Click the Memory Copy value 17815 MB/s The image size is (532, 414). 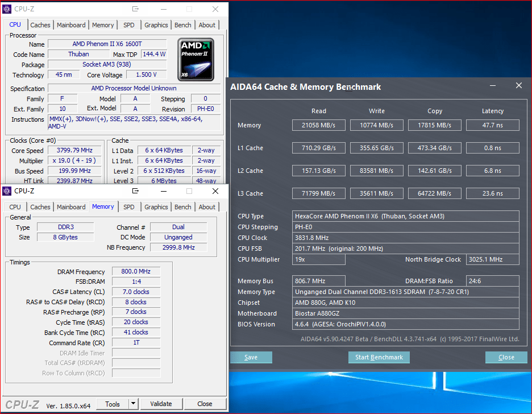(435, 125)
